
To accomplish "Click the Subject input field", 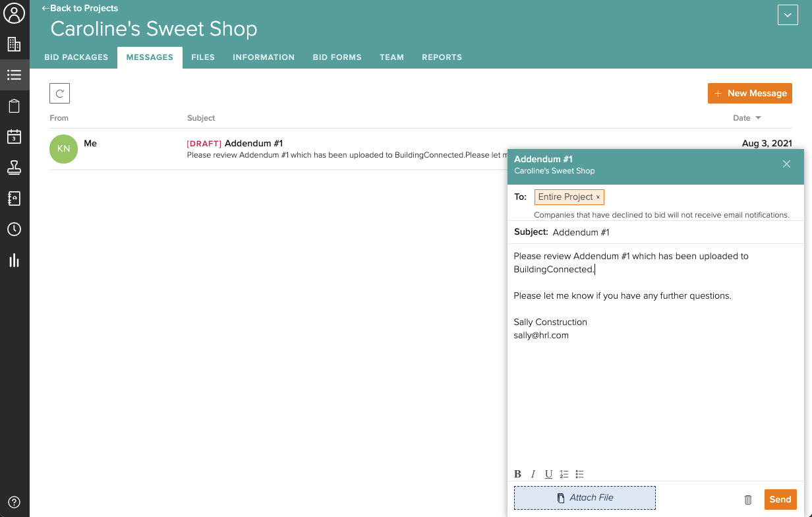I will coord(672,232).
